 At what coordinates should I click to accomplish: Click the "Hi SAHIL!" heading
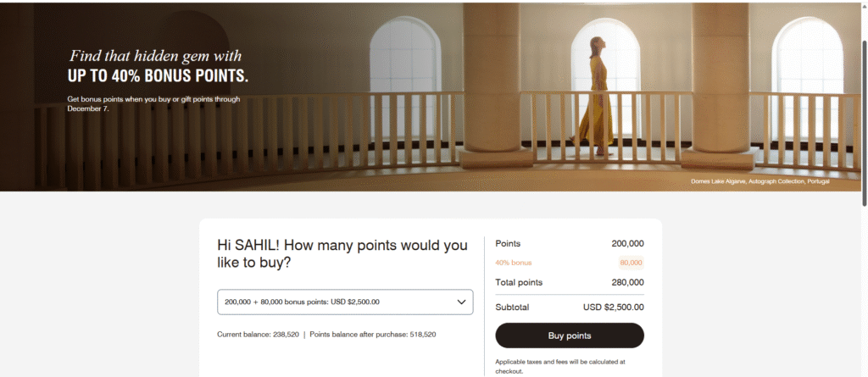coord(342,254)
